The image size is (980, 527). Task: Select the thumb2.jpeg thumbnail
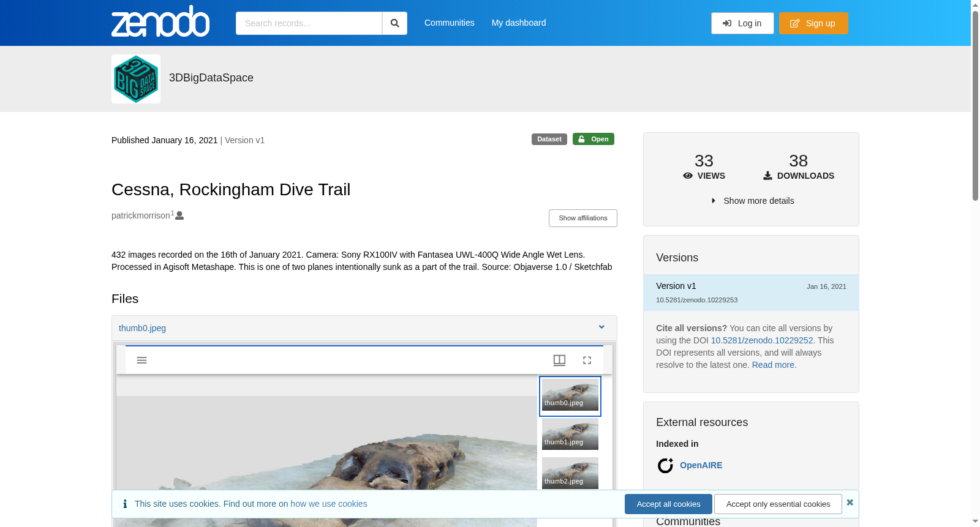(570, 473)
